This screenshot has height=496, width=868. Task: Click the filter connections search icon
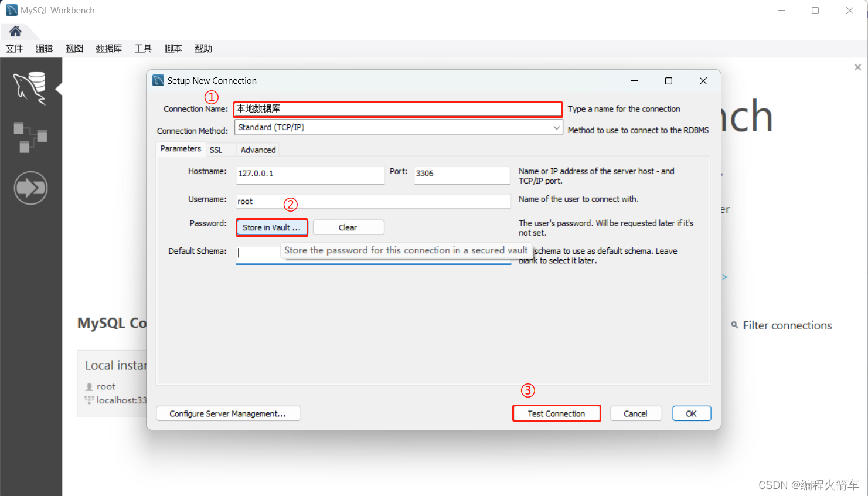[734, 325]
